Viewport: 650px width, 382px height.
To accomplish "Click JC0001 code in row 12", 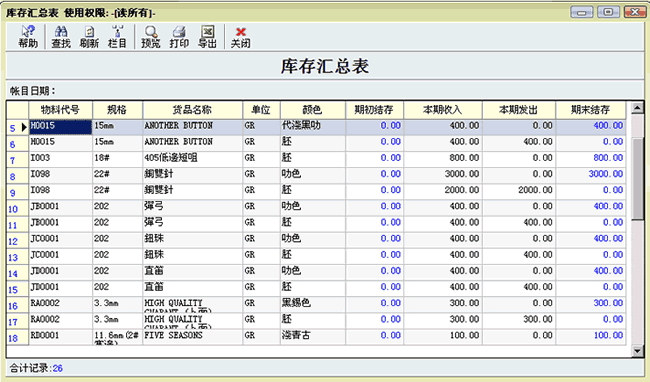I will tap(60, 240).
